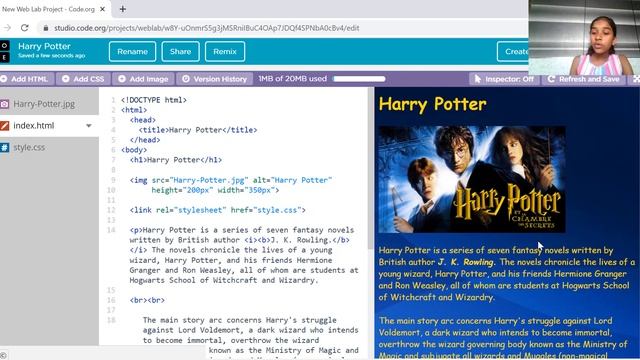Click the clock icon of Version History
Viewport: 640px width, 360px height.
coord(186,79)
